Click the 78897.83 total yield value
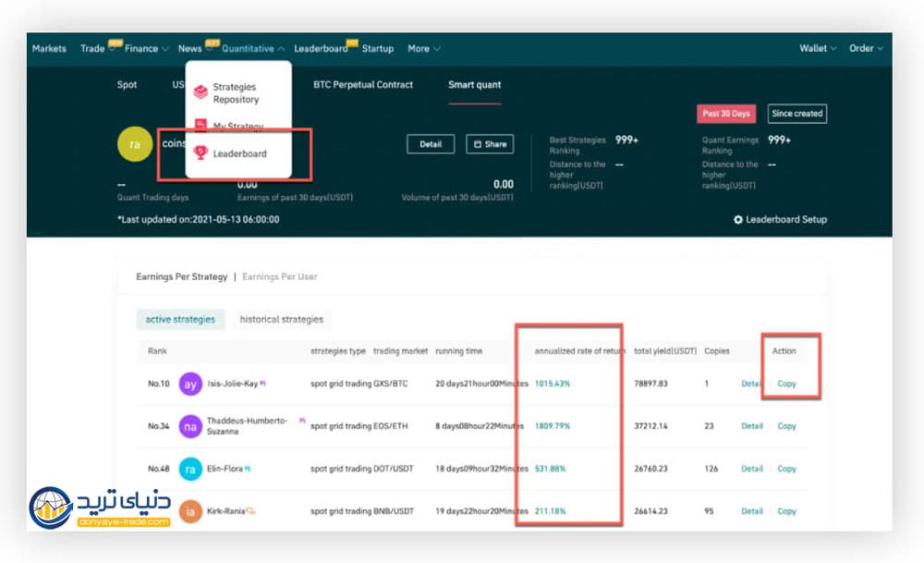The width and height of the screenshot is (924, 563). coord(650,384)
